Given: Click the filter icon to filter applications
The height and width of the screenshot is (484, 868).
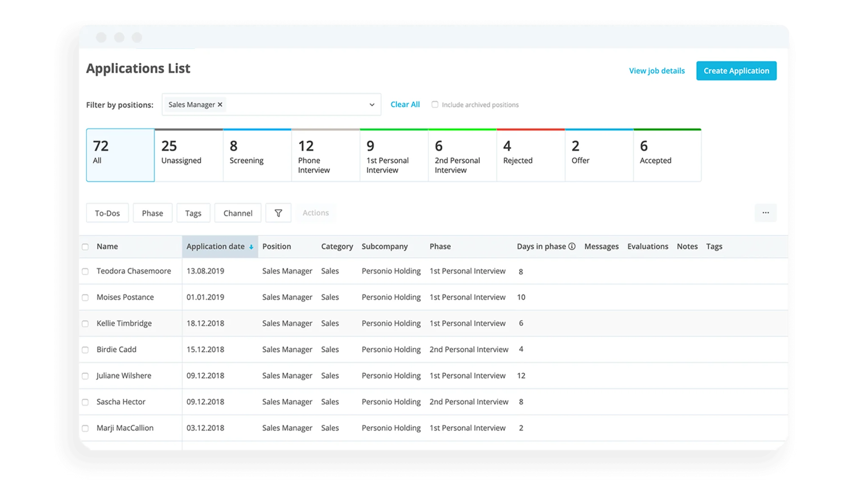Looking at the screenshot, I should tap(278, 213).
